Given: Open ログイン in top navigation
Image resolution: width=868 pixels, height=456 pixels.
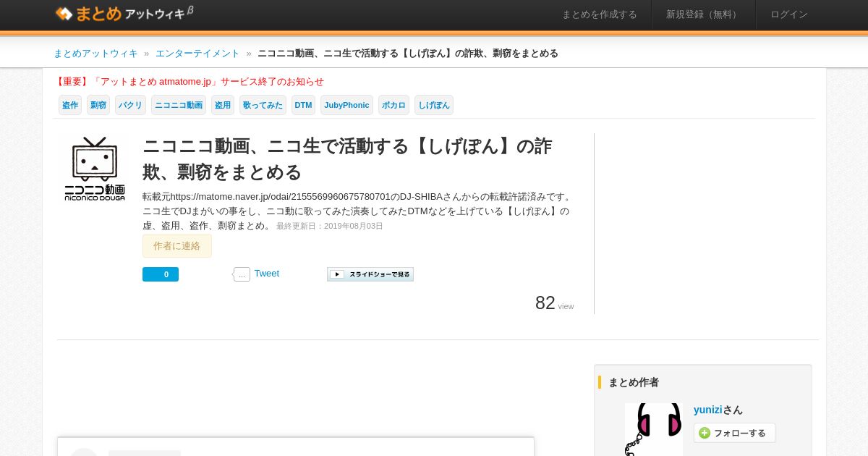Looking at the screenshot, I should (x=789, y=14).
